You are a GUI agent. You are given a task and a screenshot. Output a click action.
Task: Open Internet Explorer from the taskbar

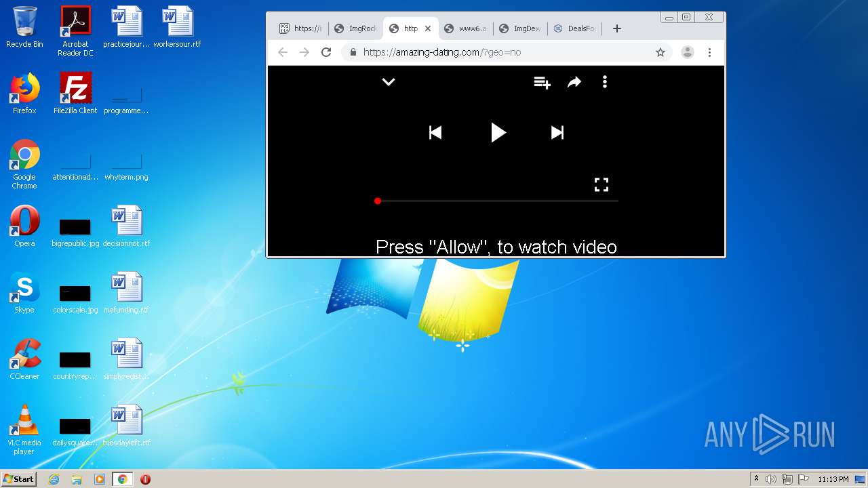[x=54, y=479]
